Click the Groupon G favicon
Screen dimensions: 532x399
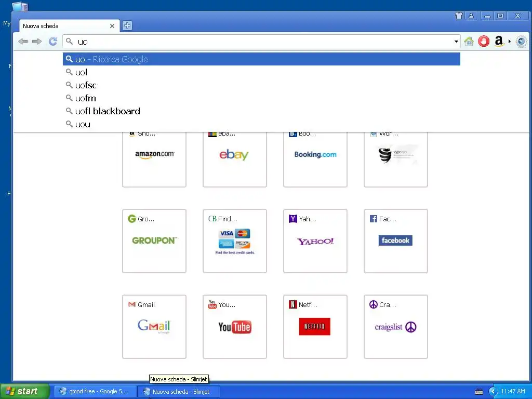(x=131, y=219)
